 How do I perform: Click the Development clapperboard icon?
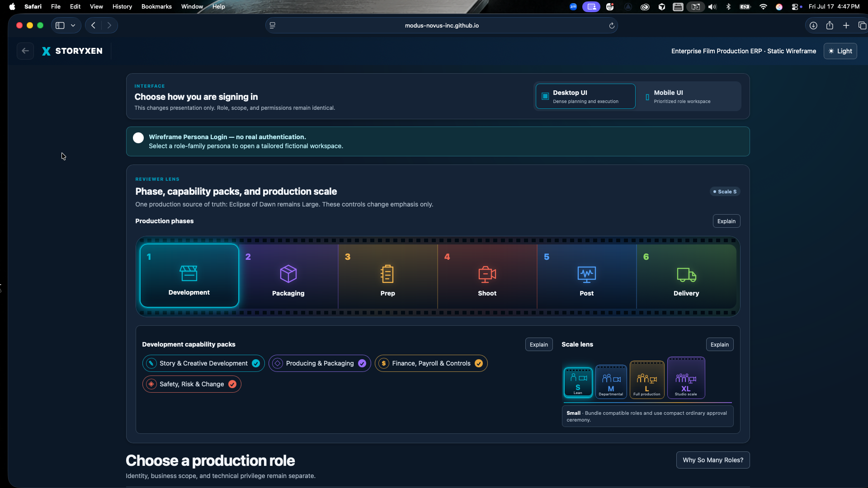[x=189, y=273]
